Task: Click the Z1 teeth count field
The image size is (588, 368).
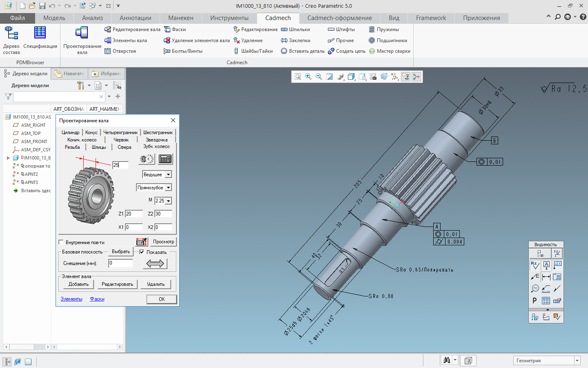Action: (134, 214)
